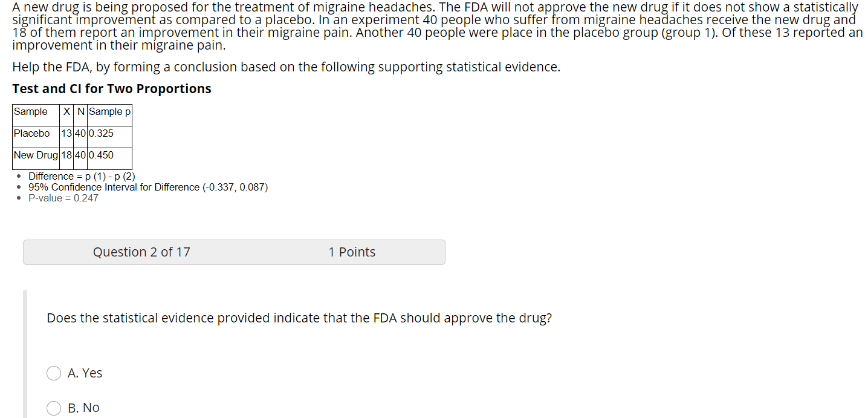Click the New Drug X value 18 cell
868x418 pixels.
point(66,155)
